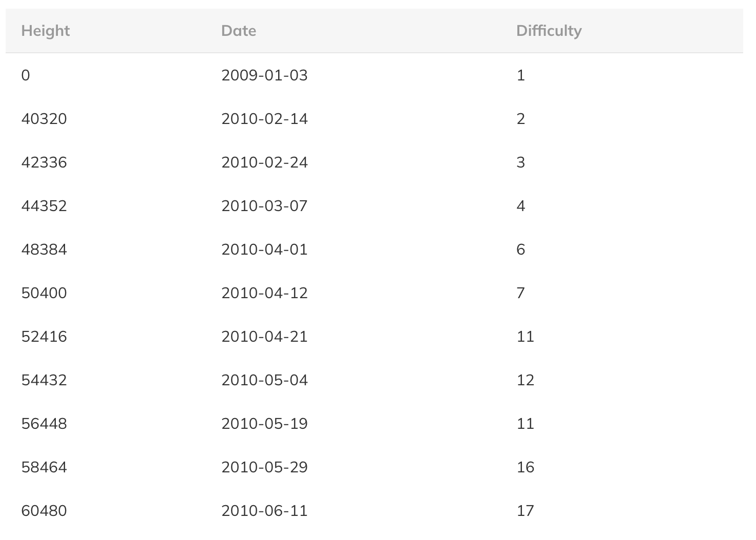The image size is (756, 540).
Task: Select date 2010-04-01 cell
Action: tap(264, 250)
